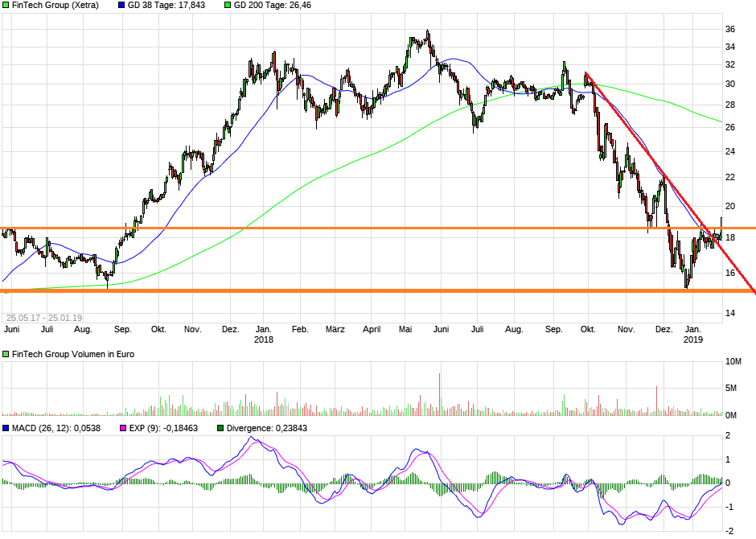Click the price axis value 26
Viewport: 756px width, 539px height.
point(730,127)
